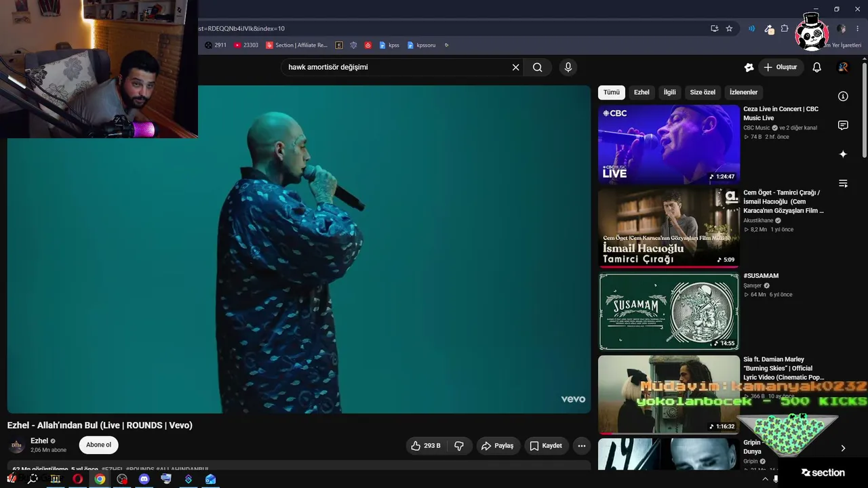The height and width of the screenshot is (488, 868).
Task: Clear the YouTube search box text
Action: tap(515, 67)
